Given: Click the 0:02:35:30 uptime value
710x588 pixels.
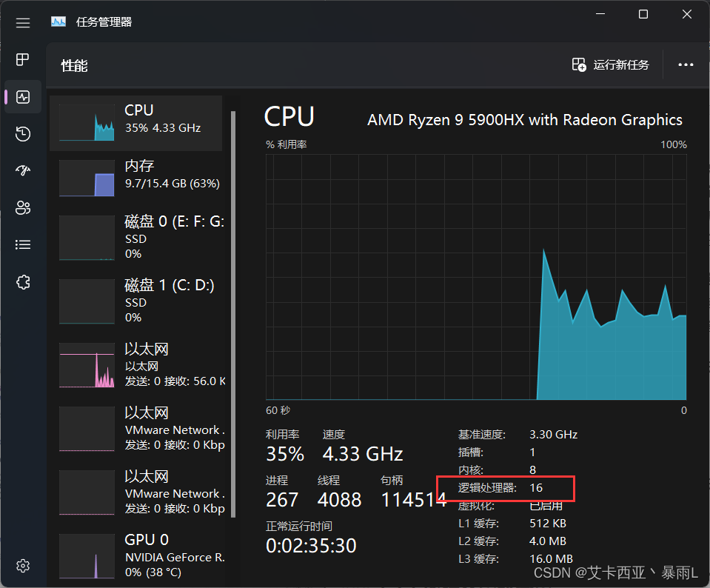Looking at the screenshot, I should (311, 545).
